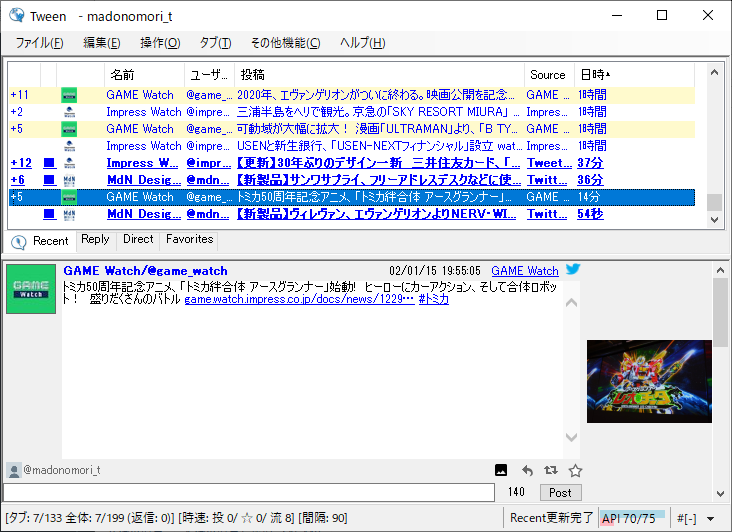This screenshot has height=532, width=732.
Task: Click the attach image icon
Action: tap(501, 470)
